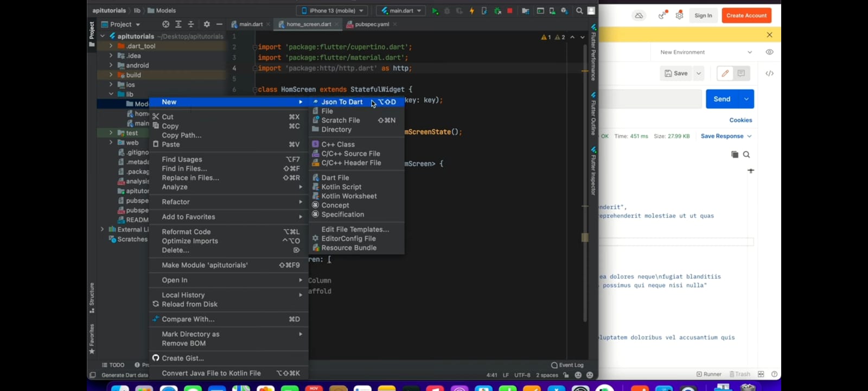Screen dimensions: 868x391
Task: Open Flutter Inspector side tab
Action: [593, 171]
